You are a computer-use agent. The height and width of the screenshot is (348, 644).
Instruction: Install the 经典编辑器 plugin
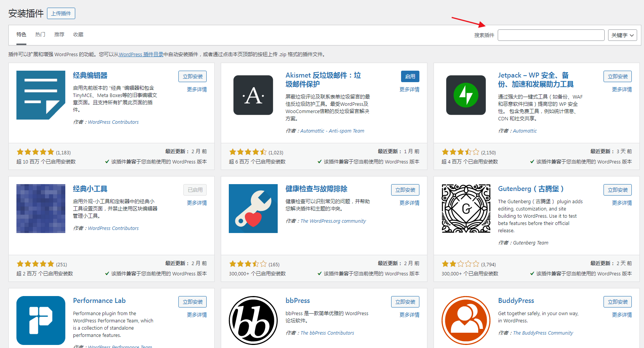point(193,76)
